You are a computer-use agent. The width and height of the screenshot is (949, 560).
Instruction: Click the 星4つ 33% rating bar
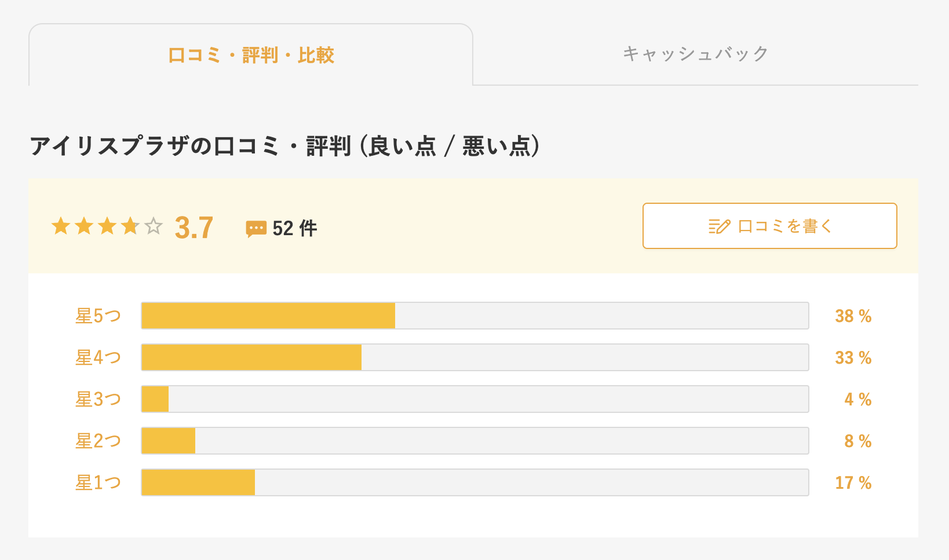pyautogui.click(x=475, y=357)
